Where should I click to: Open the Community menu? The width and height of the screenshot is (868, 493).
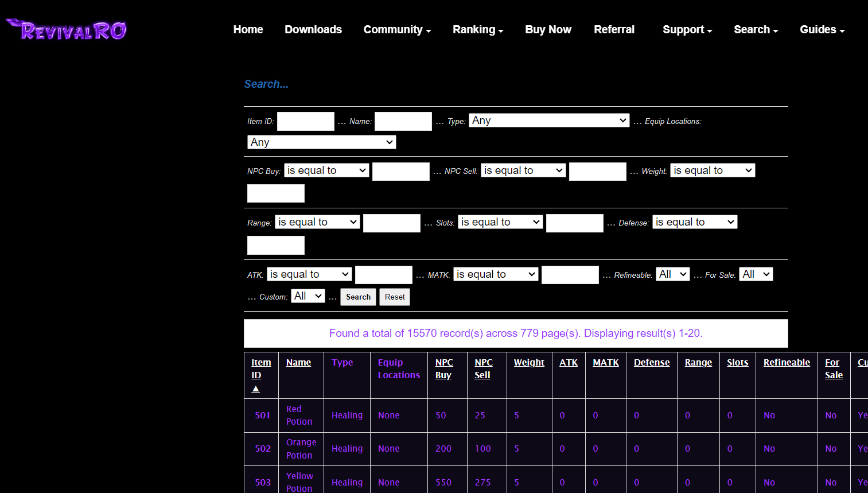pos(396,30)
